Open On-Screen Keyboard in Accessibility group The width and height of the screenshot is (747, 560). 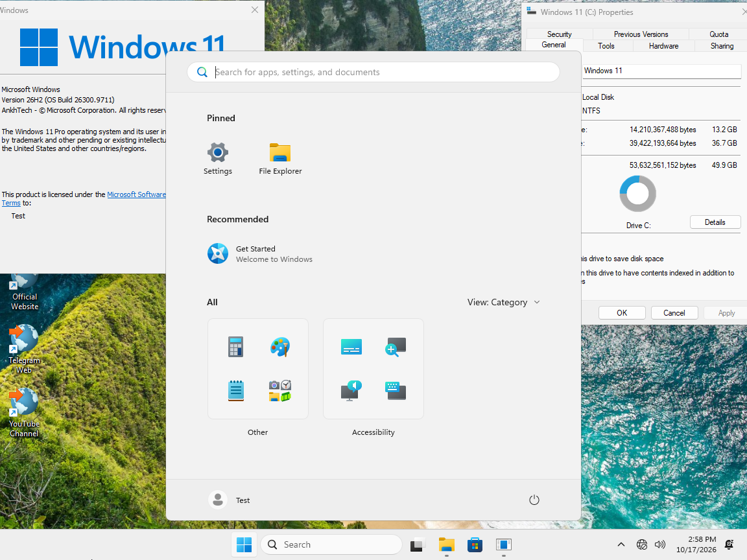[x=396, y=391]
